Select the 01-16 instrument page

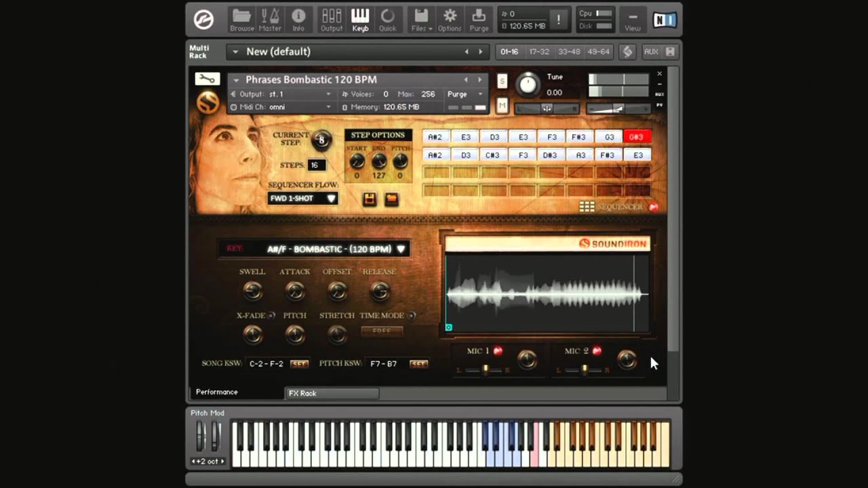coord(509,52)
